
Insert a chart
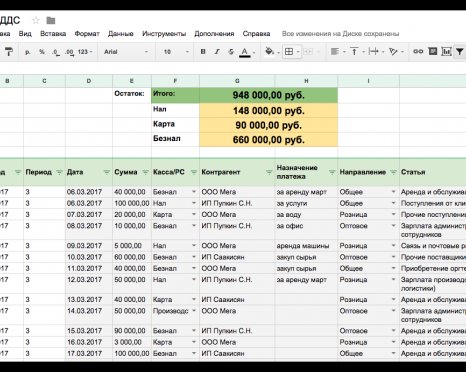coord(446,51)
